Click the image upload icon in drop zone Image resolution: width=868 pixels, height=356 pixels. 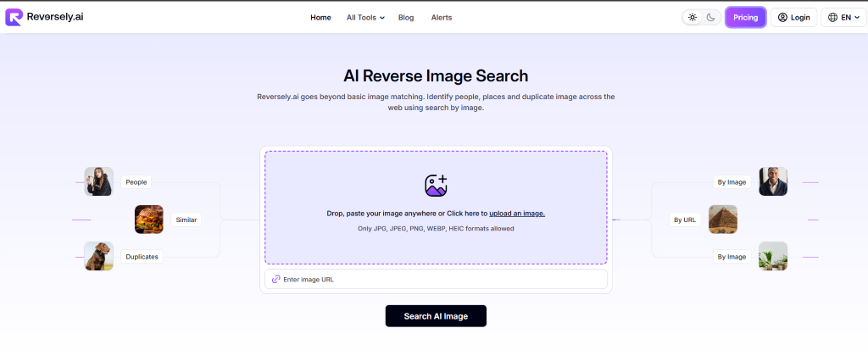(x=436, y=186)
